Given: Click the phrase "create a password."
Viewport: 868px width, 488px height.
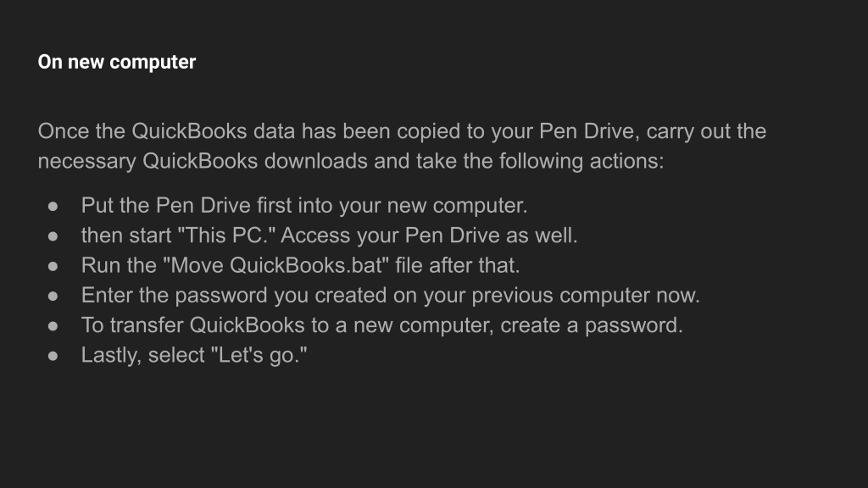Looking at the screenshot, I should pyautogui.click(x=592, y=325).
